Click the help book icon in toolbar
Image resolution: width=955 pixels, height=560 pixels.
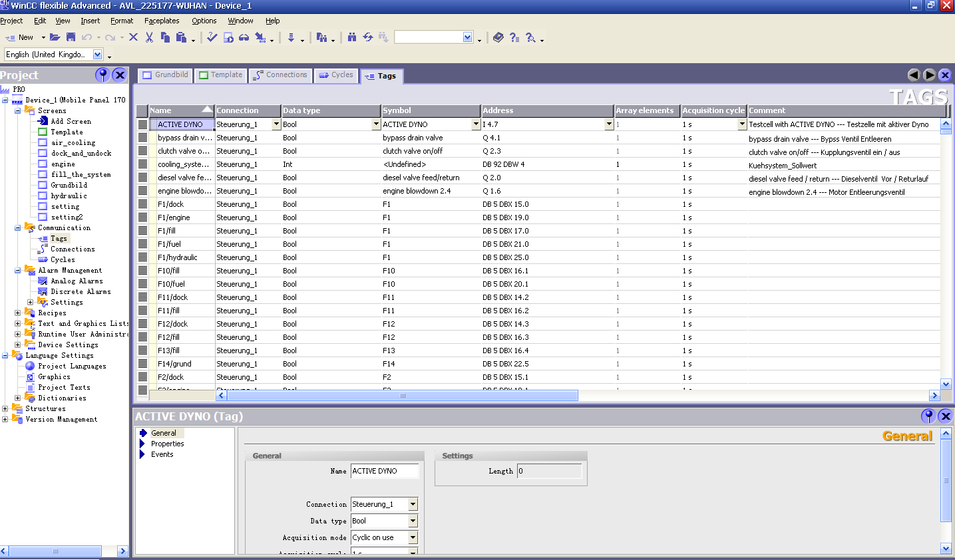coord(498,37)
